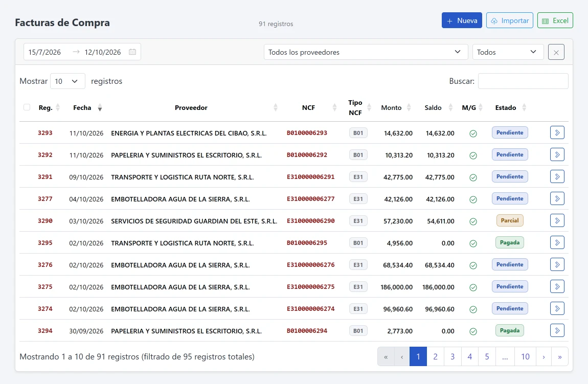The height and width of the screenshot is (384, 588).
Task: Click saldo 54,611.00 cell
Action: [x=441, y=221]
